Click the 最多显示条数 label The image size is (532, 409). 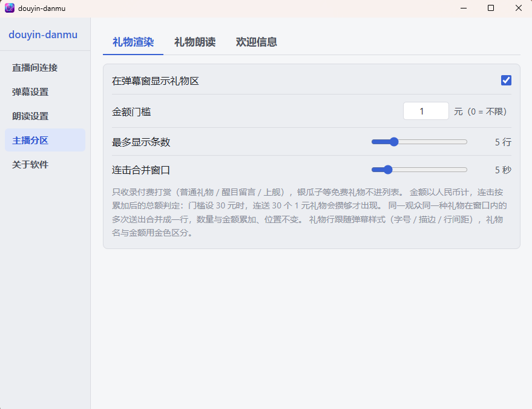point(141,142)
